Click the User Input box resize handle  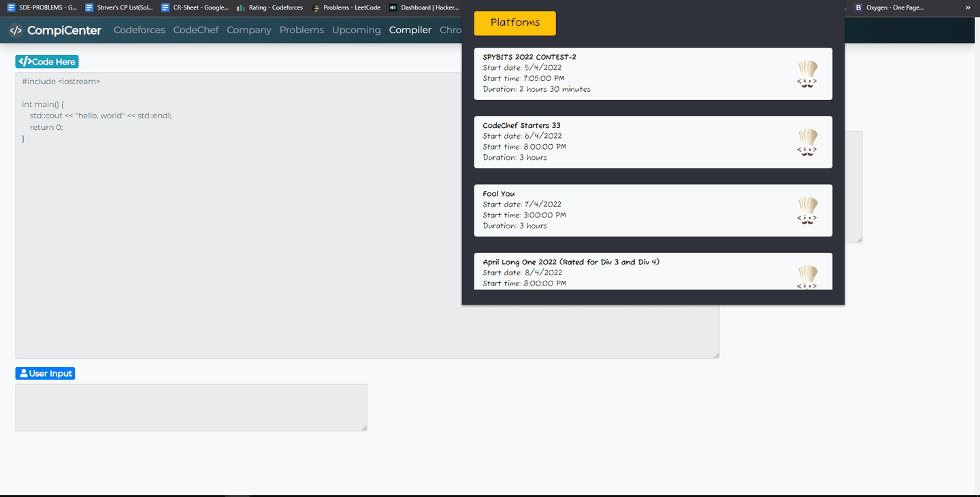pos(363,427)
